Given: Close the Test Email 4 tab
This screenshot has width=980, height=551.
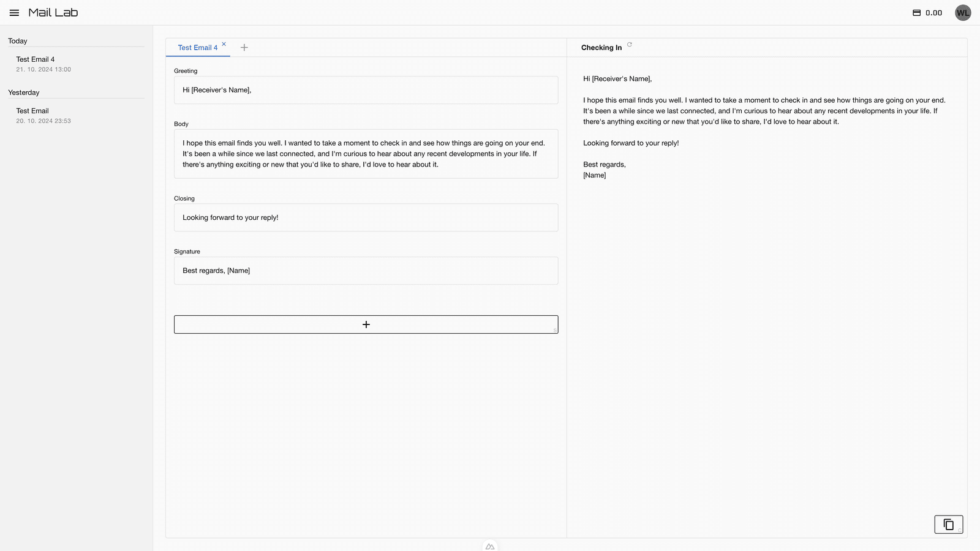Looking at the screenshot, I should [224, 44].
